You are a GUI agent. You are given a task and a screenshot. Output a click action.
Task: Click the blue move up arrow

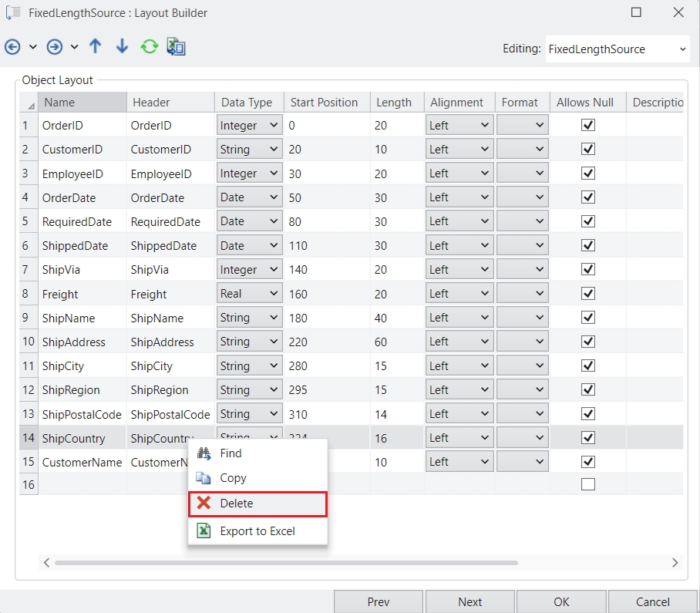point(95,46)
